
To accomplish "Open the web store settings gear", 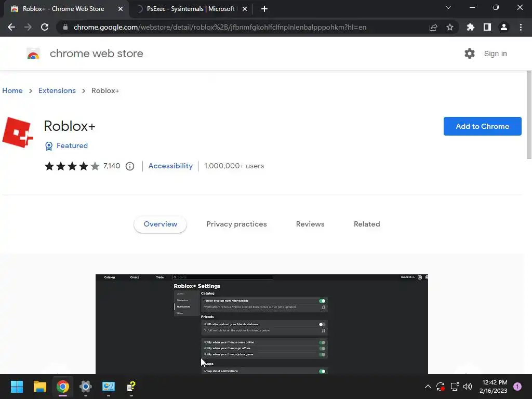I will click(x=470, y=54).
